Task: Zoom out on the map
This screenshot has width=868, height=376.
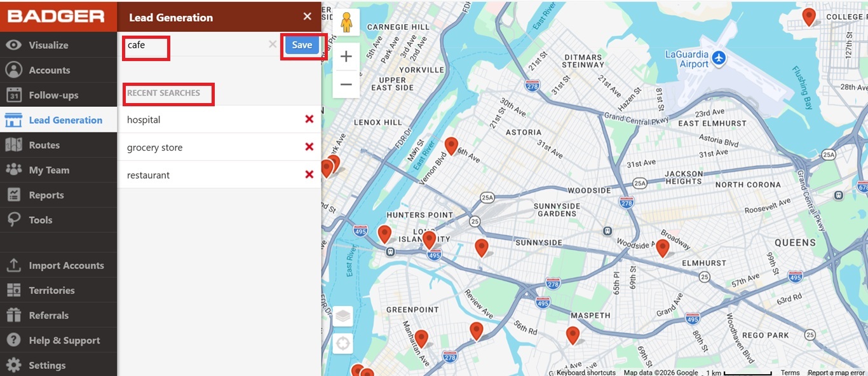Action: point(346,84)
